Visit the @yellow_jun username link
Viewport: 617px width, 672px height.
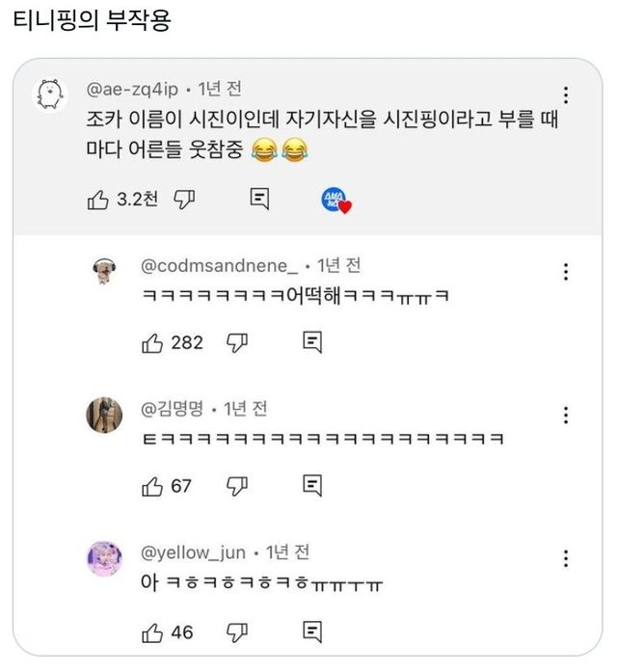click(x=194, y=552)
